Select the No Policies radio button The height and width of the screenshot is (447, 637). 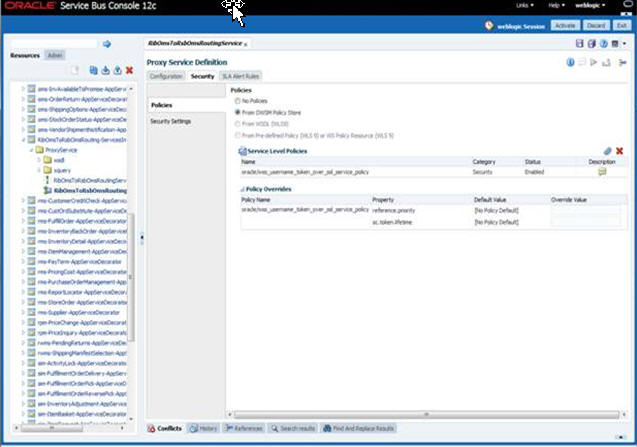coord(238,101)
